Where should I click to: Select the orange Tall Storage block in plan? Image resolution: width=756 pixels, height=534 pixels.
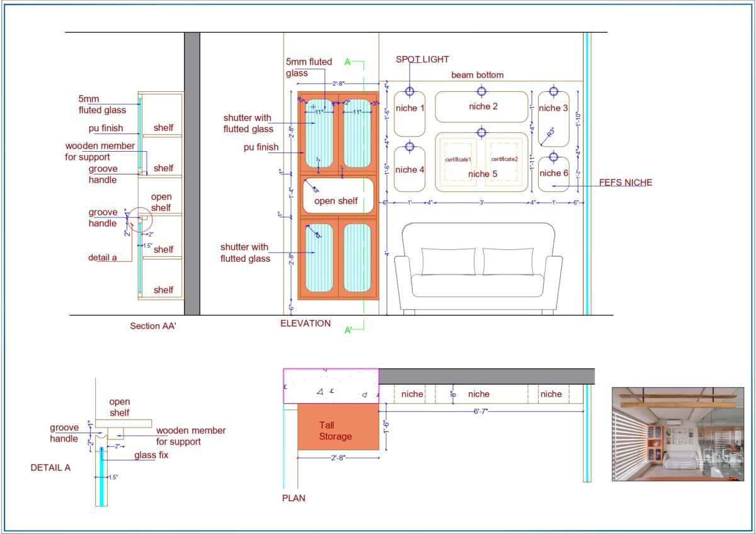pos(338,427)
